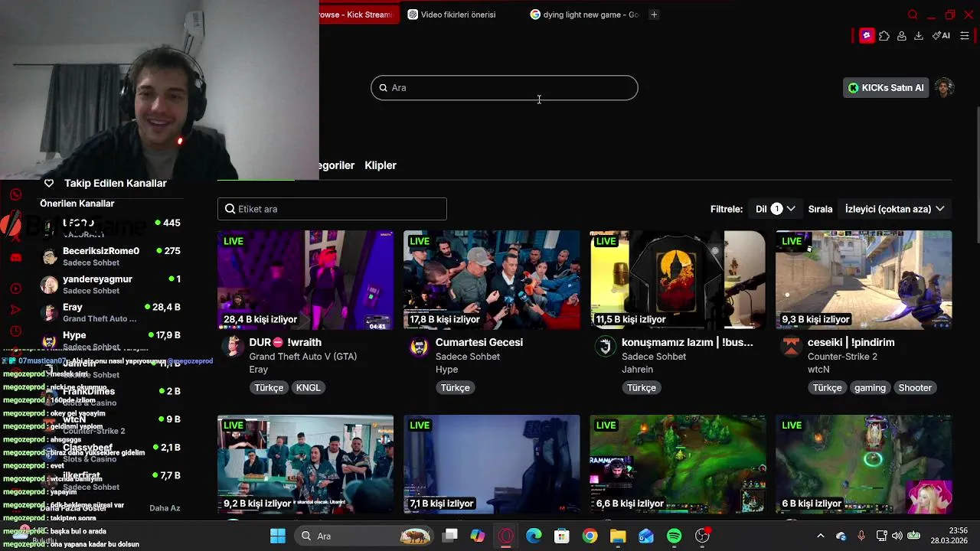
Task: Open the DUR !wraith stream thumbnail
Action: (x=305, y=280)
